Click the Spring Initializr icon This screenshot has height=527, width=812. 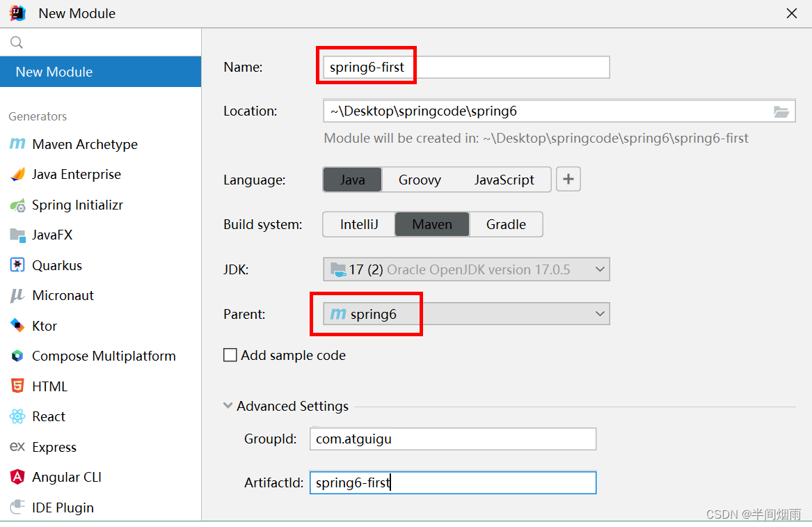coord(17,205)
